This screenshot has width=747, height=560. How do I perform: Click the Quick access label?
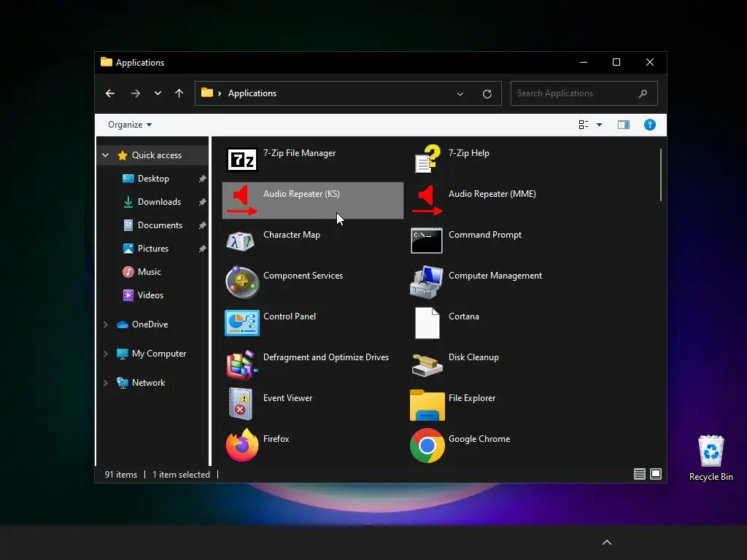tap(157, 155)
